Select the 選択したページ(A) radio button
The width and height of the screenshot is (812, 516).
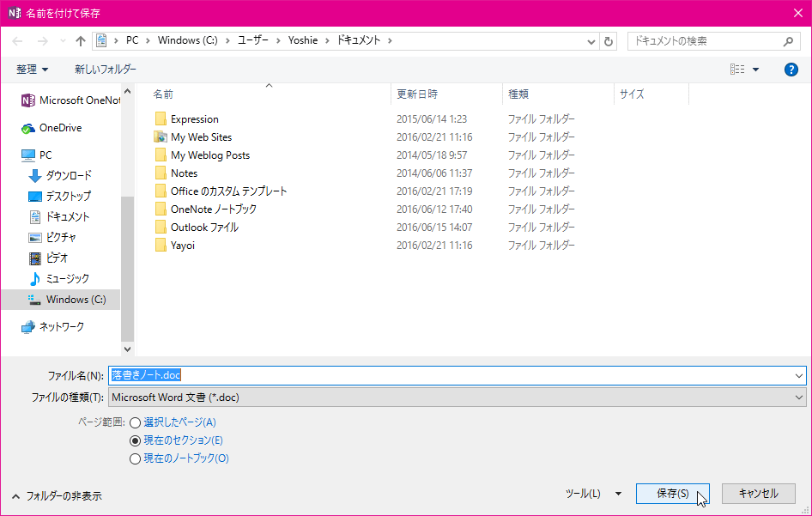coord(135,422)
